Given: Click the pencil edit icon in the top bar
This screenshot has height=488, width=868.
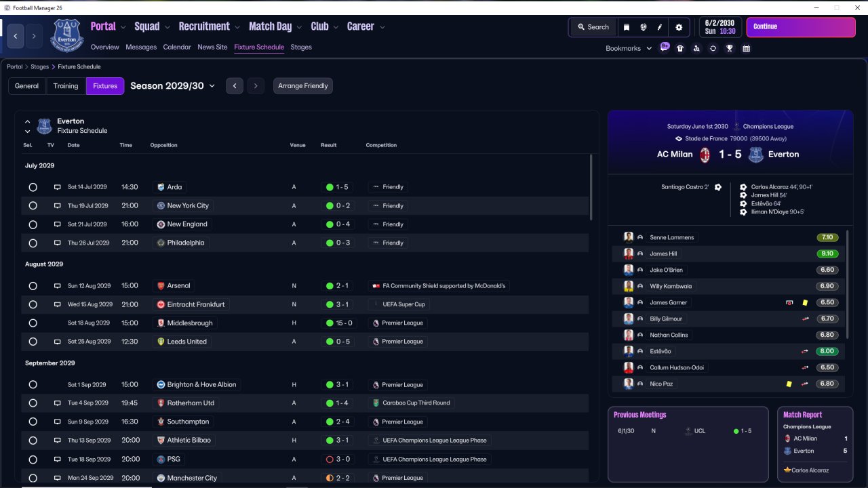Looking at the screenshot, I should (660, 27).
